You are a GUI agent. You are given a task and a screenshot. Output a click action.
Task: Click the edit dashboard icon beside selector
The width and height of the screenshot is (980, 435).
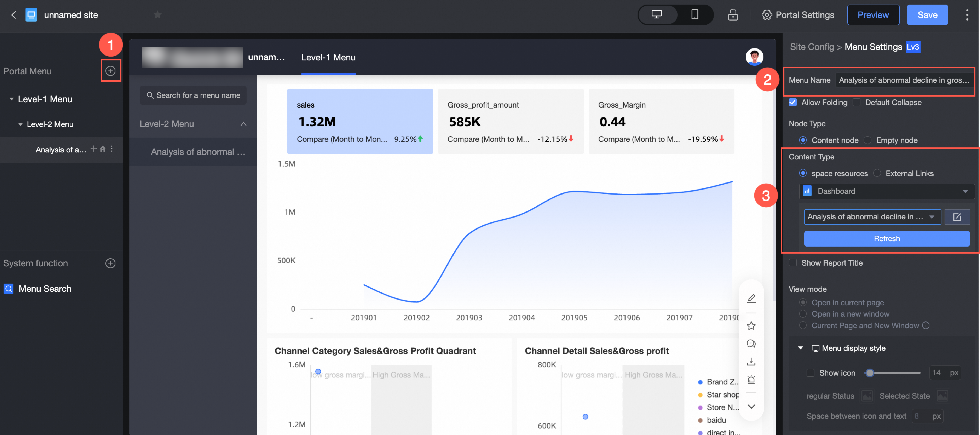pyautogui.click(x=957, y=217)
